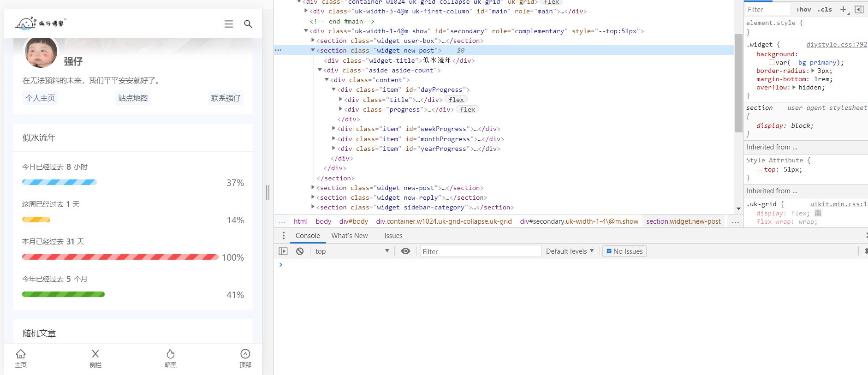This screenshot has width=868, height=375.
Task: Show the console sidebar panel icon
Action: [x=283, y=251]
